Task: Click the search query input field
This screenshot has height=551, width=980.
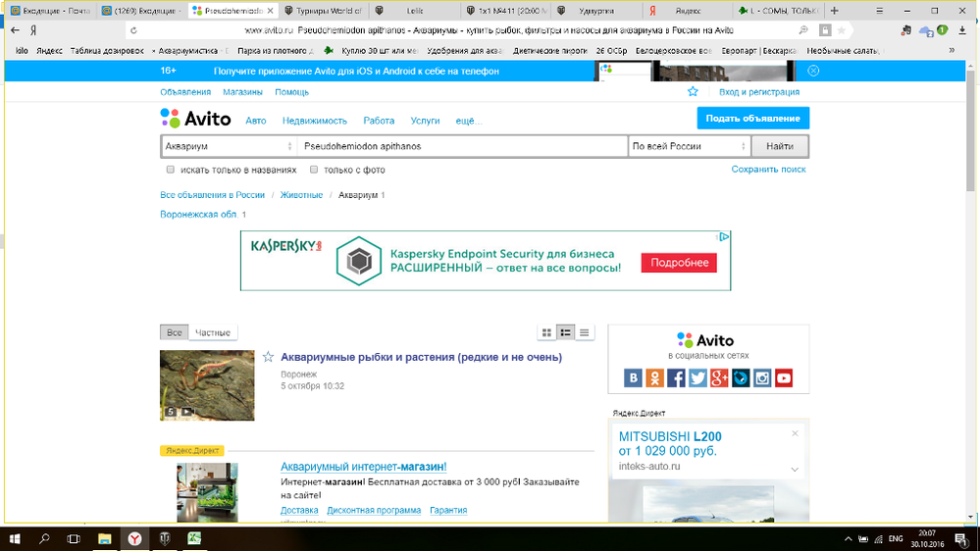Action: 462,146
